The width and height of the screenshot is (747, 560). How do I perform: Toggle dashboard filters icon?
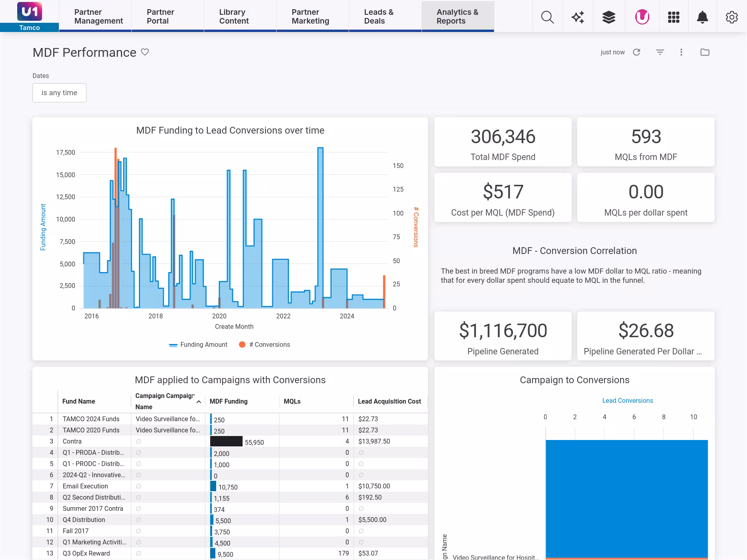click(660, 52)
